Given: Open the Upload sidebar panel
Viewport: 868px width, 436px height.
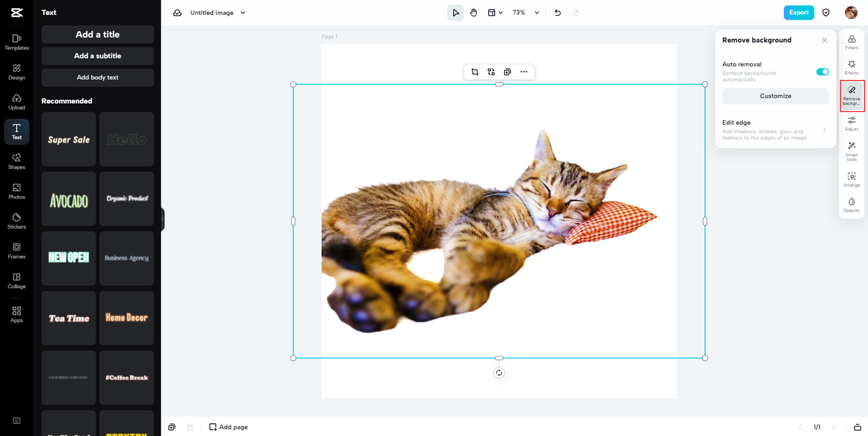Looking at the screenshot, I should [x=16, y=102].
